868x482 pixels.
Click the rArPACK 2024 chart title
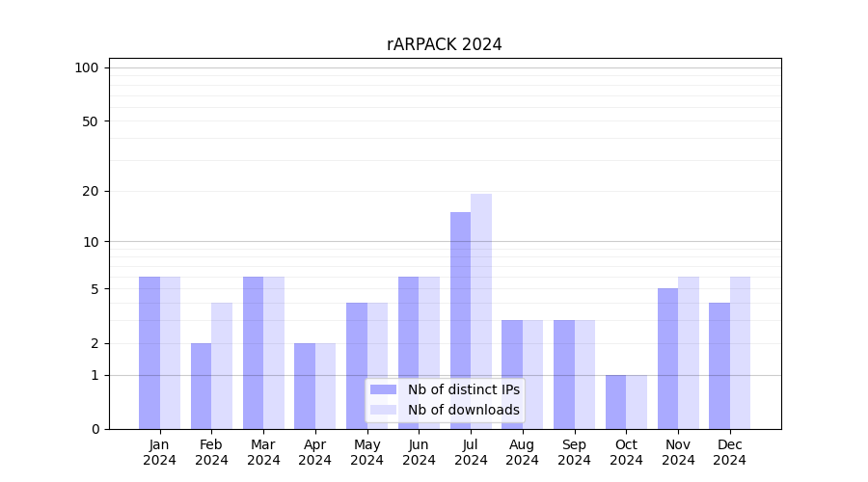(444, 44)
